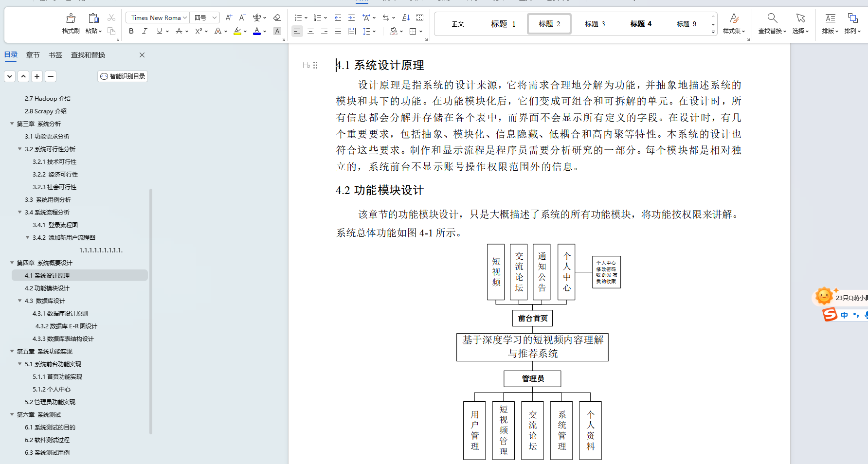Viewport: 868px width, 464px height.
Task: Collapse 4.3 数据库设计 outline node
Action: click(20, 301)
